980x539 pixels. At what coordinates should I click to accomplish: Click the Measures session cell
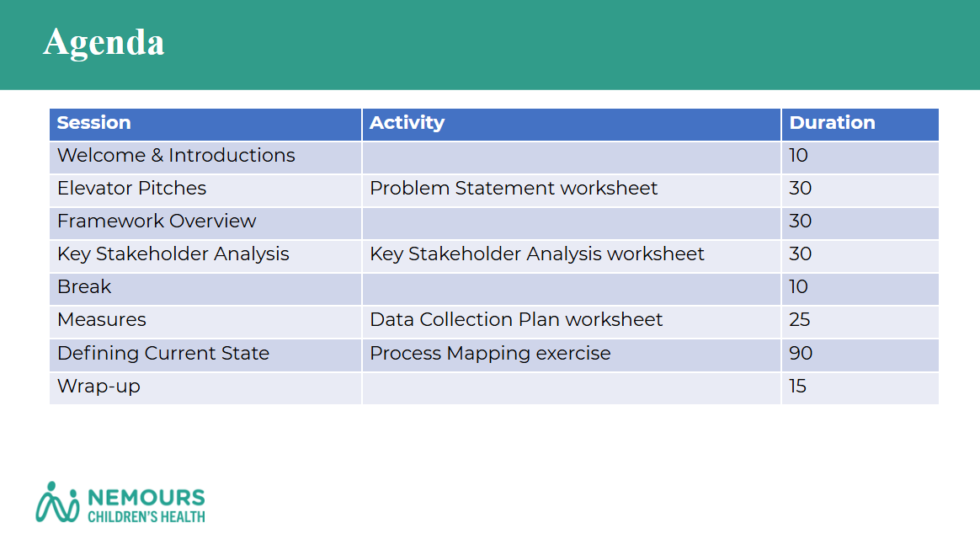(102, 320)
